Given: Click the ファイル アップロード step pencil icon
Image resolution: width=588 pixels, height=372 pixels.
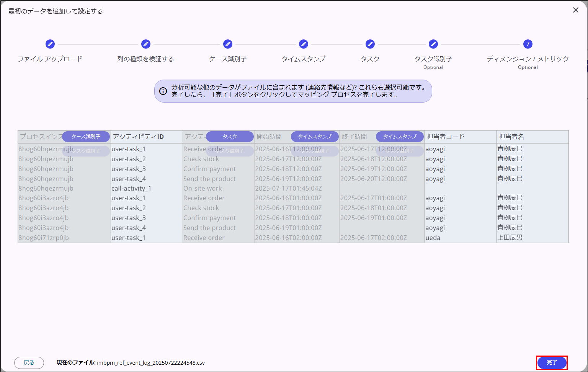Looking at the screenshot, I should click(x=50, y=44).
